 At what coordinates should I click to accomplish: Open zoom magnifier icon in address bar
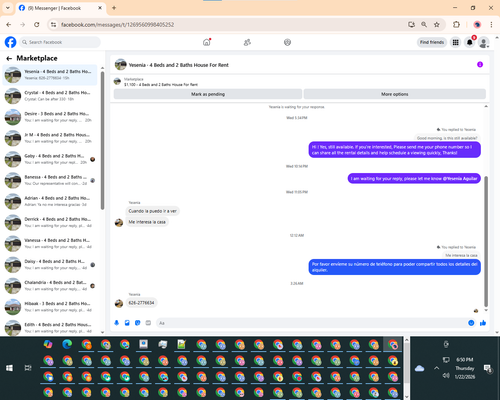tap(424, 24)
